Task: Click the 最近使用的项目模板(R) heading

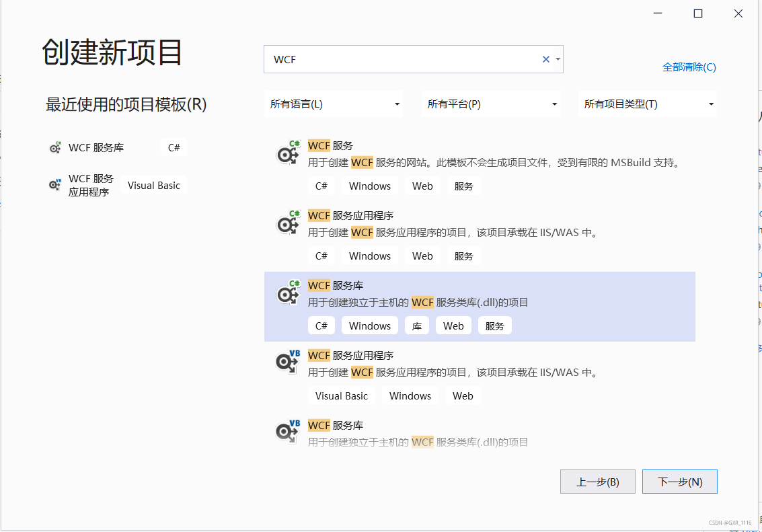Action: (x=126, y=104)
